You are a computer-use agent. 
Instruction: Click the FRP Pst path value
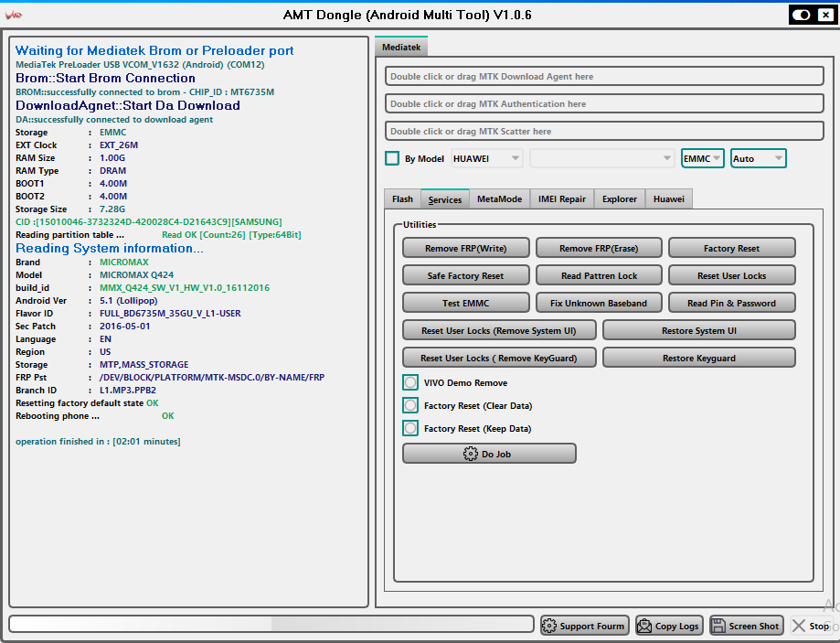tap(212, 377)
